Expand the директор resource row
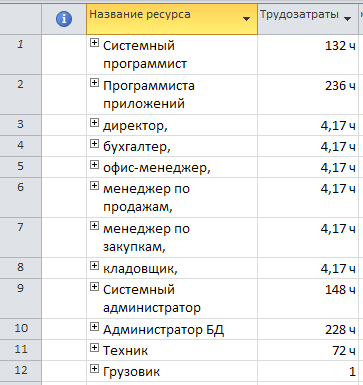 tap(94, 123)
